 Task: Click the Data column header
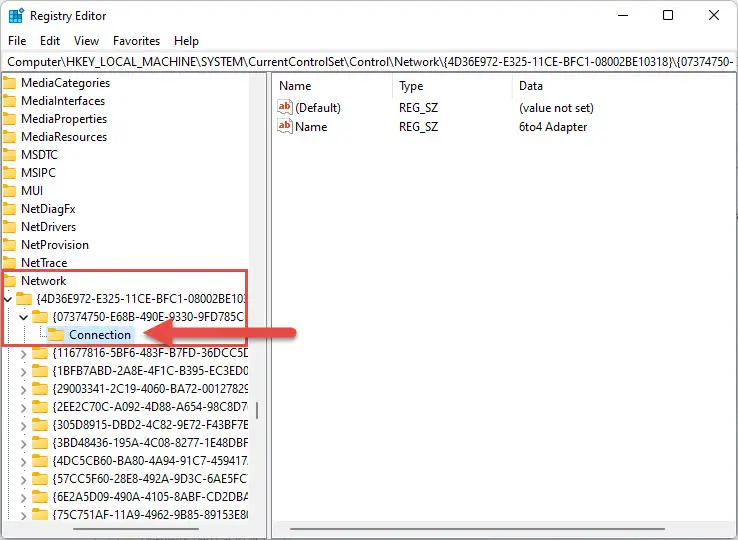pos(530,86)
